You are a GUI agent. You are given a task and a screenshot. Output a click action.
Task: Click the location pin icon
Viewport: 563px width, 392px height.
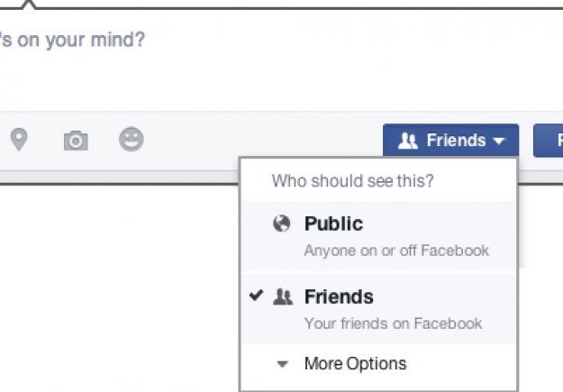[18, 140]
